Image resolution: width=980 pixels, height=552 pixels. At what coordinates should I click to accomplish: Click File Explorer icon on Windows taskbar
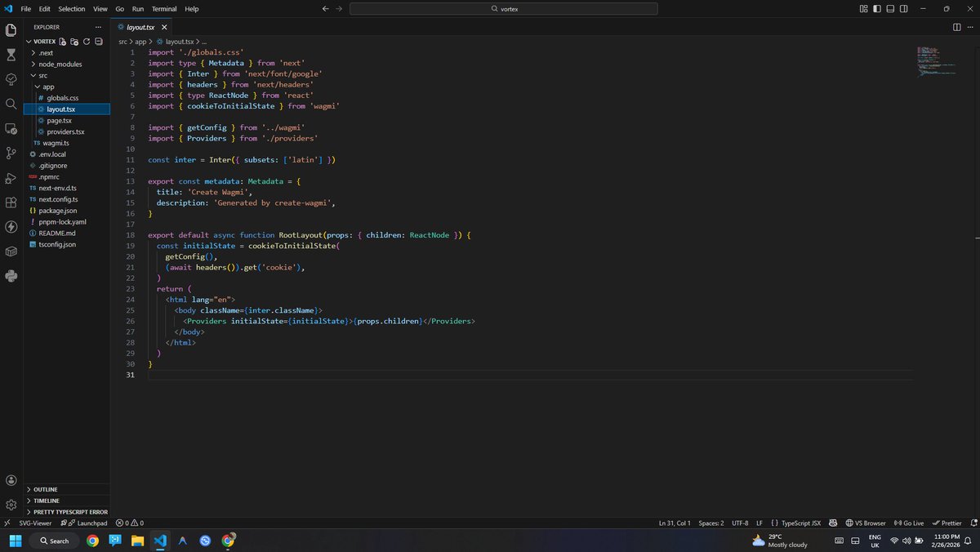[x=137, y=541]
